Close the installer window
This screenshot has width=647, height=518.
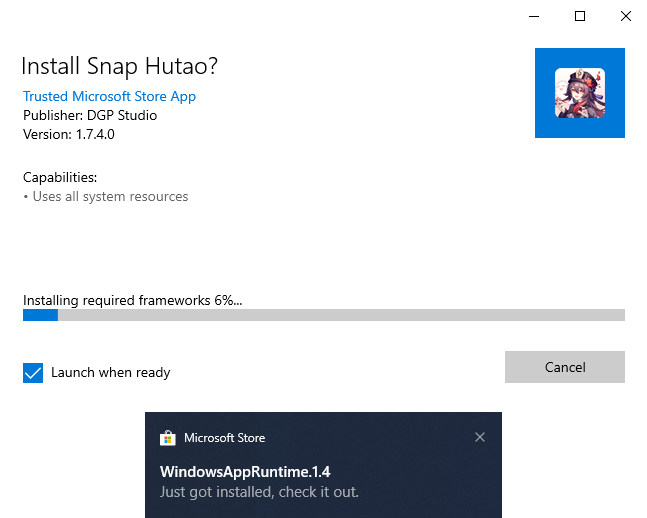[625, 16]
